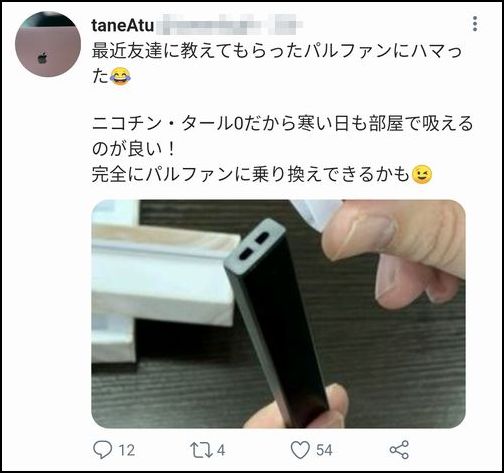The height and width of the screenshot is (473, 504).
Task: Click the tweet line mentioning 最近友達に教えて
Action: pyautogui.click(x=277, y=52)
